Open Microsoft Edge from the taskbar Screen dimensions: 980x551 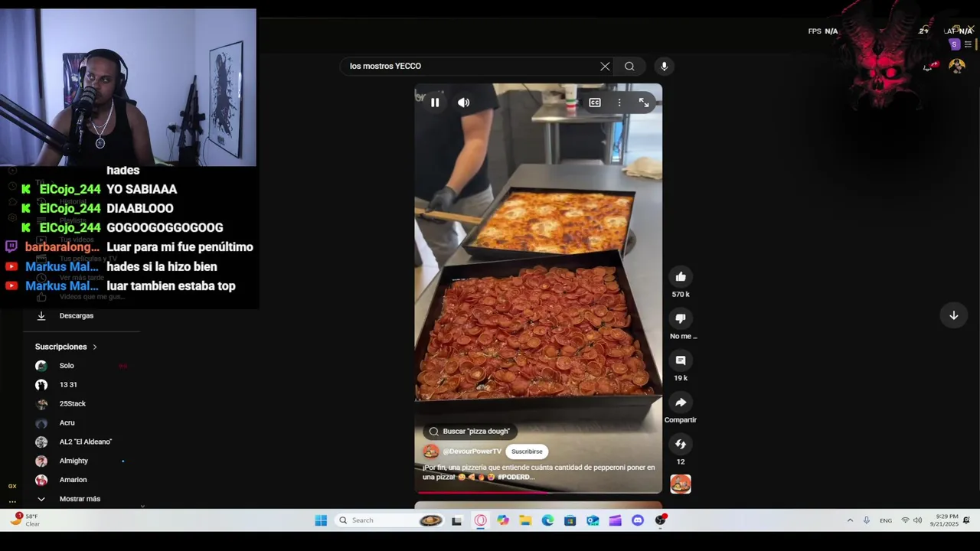[x=547, y=520]
